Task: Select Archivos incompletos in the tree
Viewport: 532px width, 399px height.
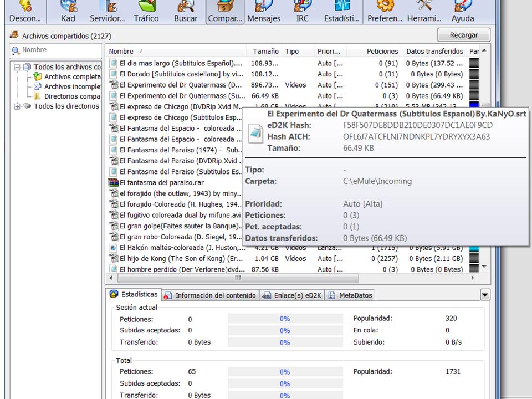Action: click(67, 86)
